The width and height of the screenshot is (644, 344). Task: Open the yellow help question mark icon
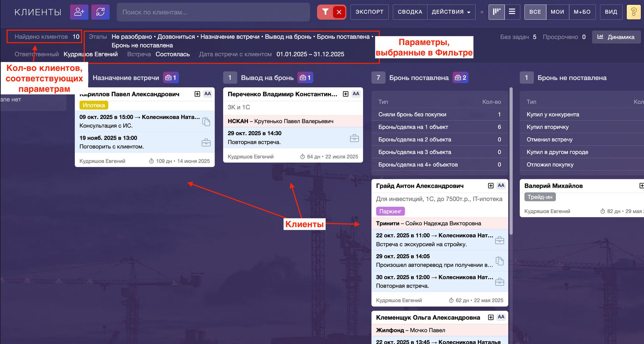pyautogui.click(x=634, y=12)
